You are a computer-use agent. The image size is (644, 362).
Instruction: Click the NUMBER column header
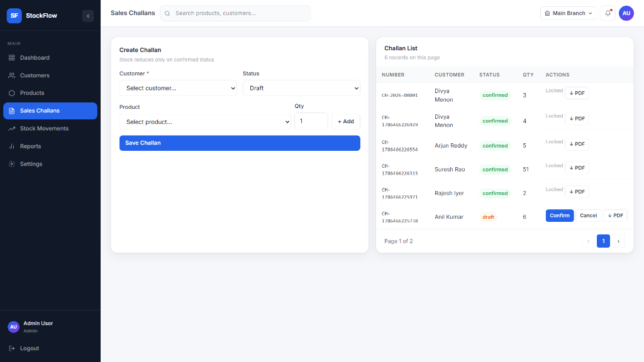pos(393,75)
